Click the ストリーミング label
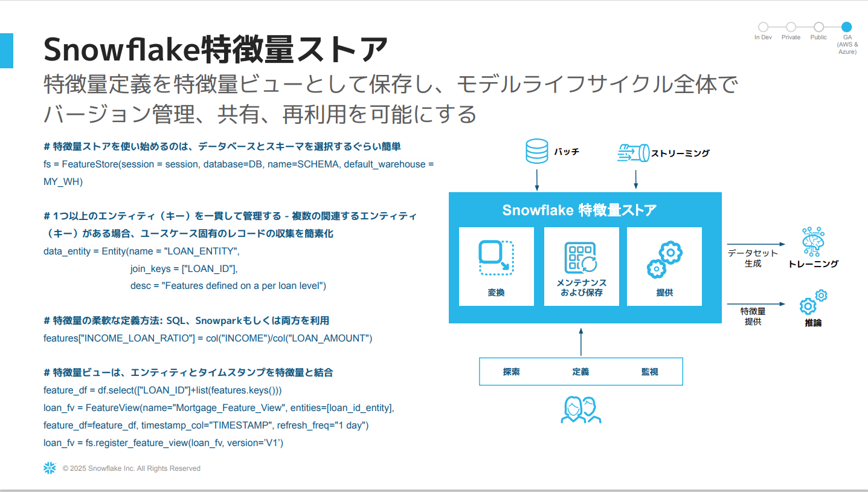Viewport: 868px width, 492px height. (680, 153)
